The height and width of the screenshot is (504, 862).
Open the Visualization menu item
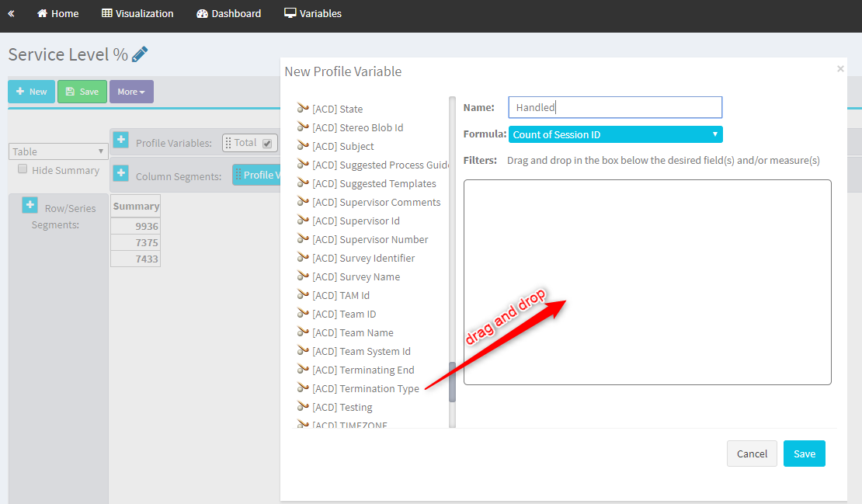click(137, 14)
